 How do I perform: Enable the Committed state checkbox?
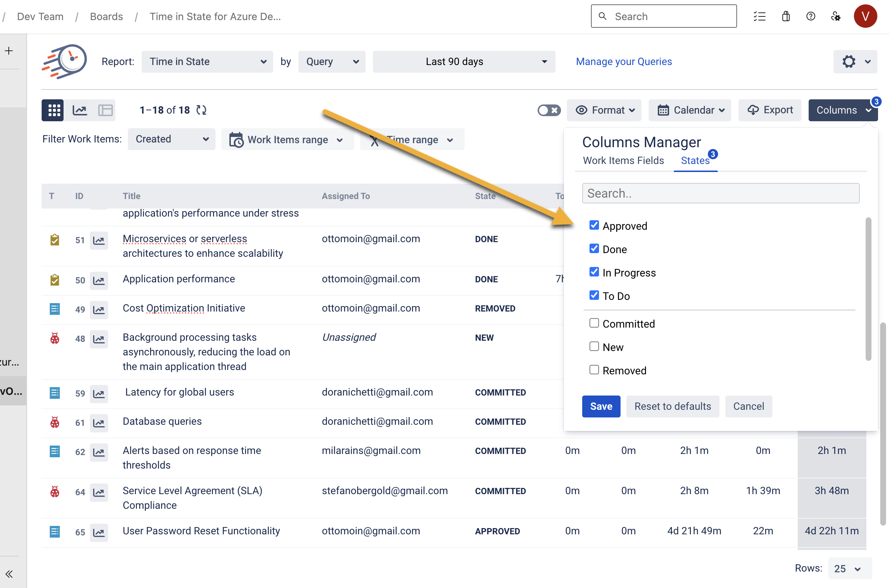(x=594, y=323)
